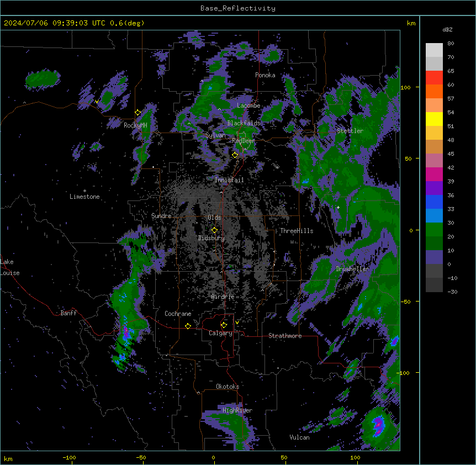Click the Sylvan label
This screenshot has width=476, height=465.
[x=215, y=135]
